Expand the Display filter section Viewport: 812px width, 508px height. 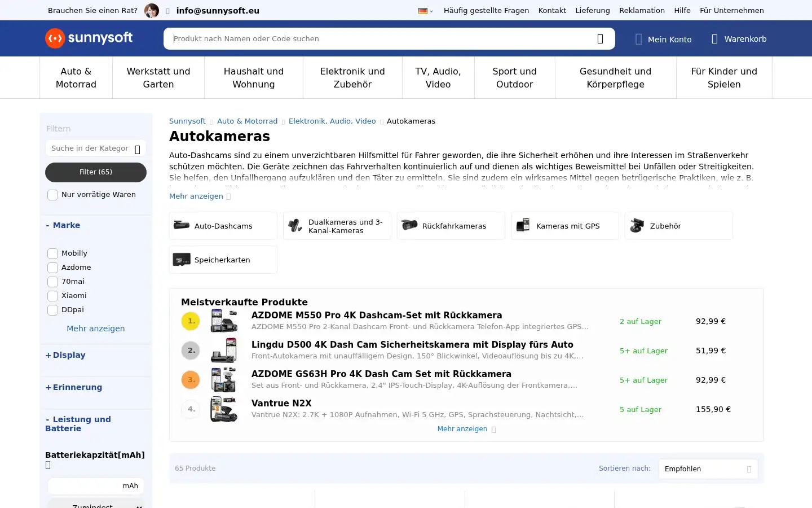(x=65, y=355)
